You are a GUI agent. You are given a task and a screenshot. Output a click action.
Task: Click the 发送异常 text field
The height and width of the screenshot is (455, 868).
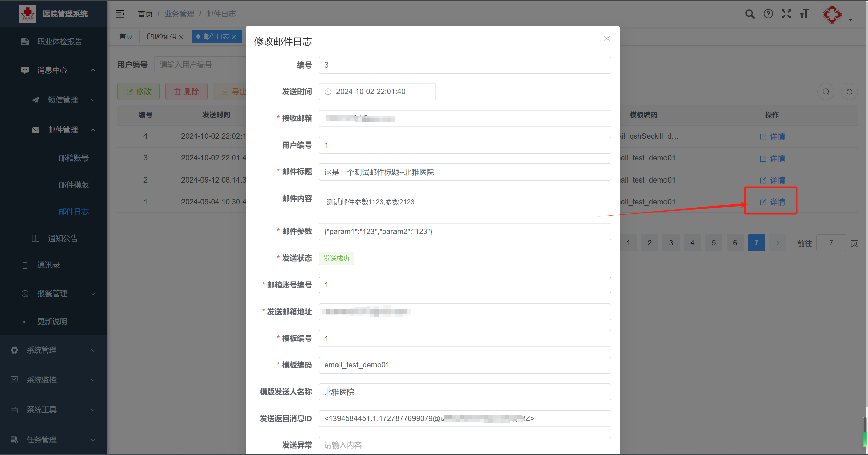coord(464,445)
